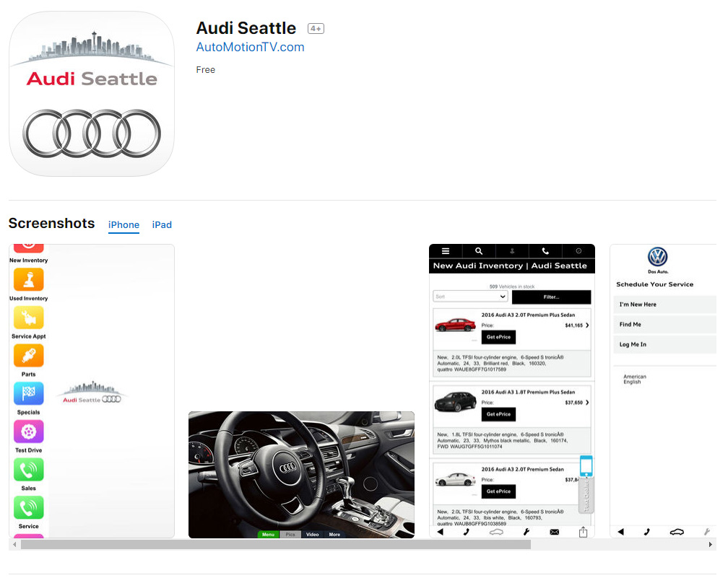Screen dimensions: 728x578
Task: Click the hamburger menu icon in inventory screenshot
Action: coord(446,251)
